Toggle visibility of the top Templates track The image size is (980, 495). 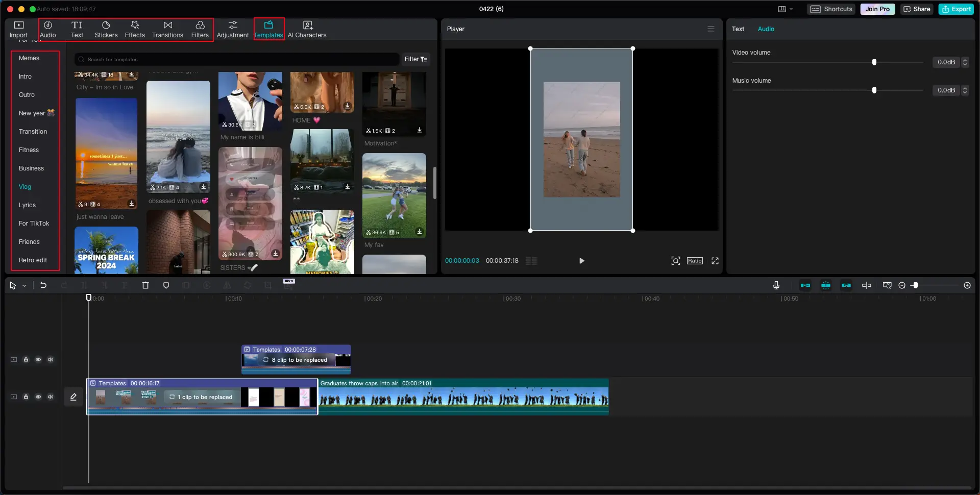point(38,359)
